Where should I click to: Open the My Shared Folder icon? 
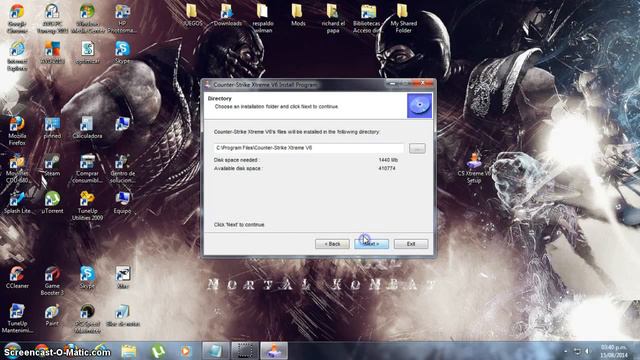tap(403, 18)
